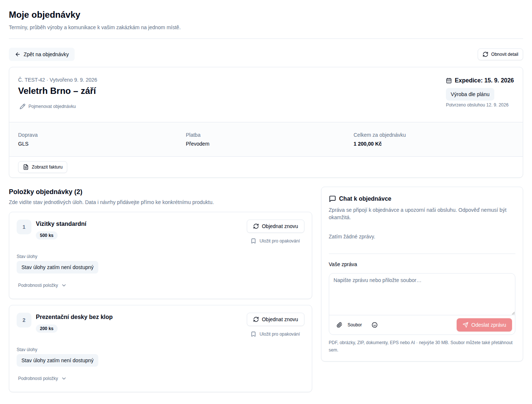Click the 'Soubor' label
This screenshot has height=404, width=532.
coord(355,325)
